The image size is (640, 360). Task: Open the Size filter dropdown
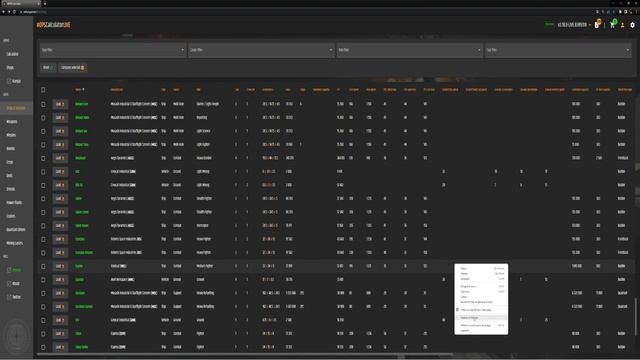point(558,50)
